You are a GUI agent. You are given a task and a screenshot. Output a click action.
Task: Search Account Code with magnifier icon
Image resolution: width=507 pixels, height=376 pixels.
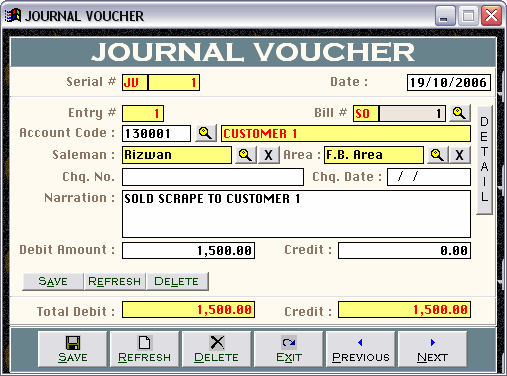pyautogui.click(x=205, y=134)
